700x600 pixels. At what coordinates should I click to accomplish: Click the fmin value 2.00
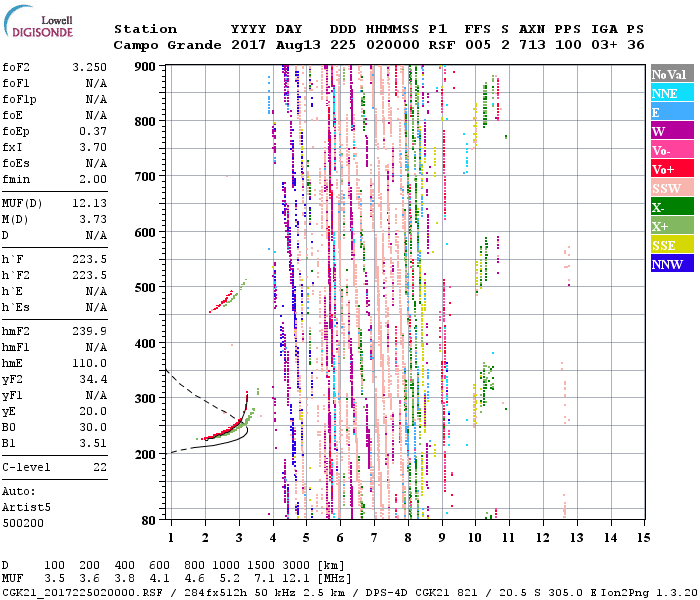click(x=92, y=178)
